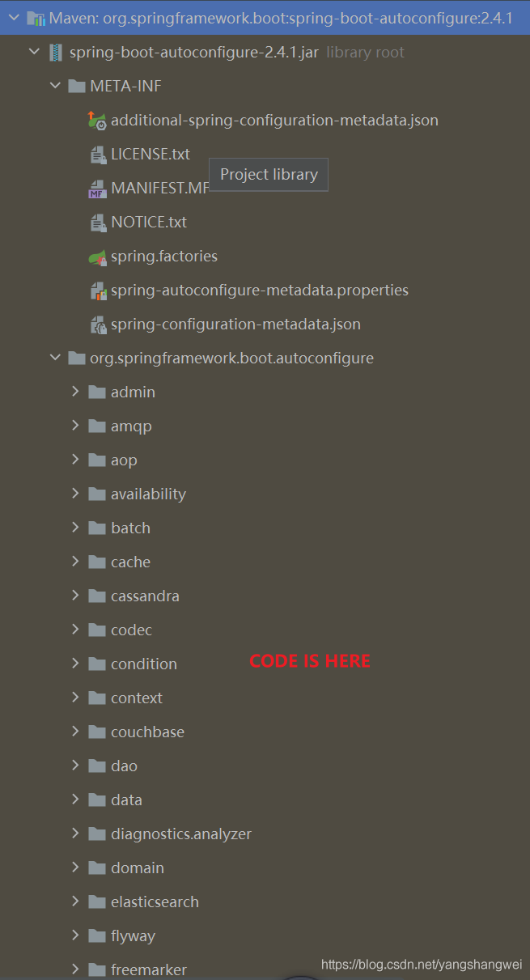The height and width of the screenshot is (980, 530).
Task: Click the LICENSE.txt file icon
Action: pos(97,155)
